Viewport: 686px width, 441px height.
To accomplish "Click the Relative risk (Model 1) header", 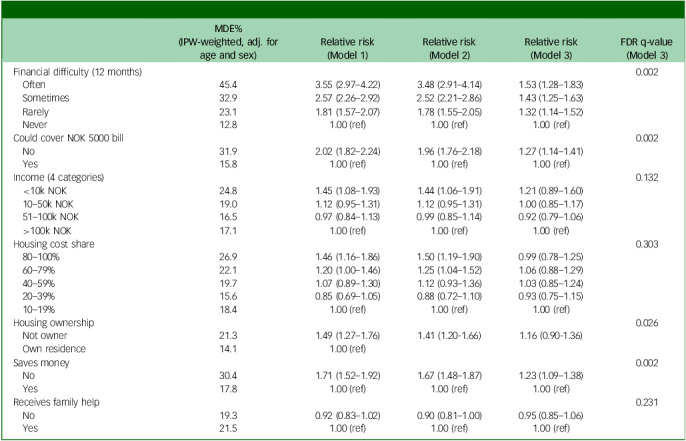I will pos(347,49).
